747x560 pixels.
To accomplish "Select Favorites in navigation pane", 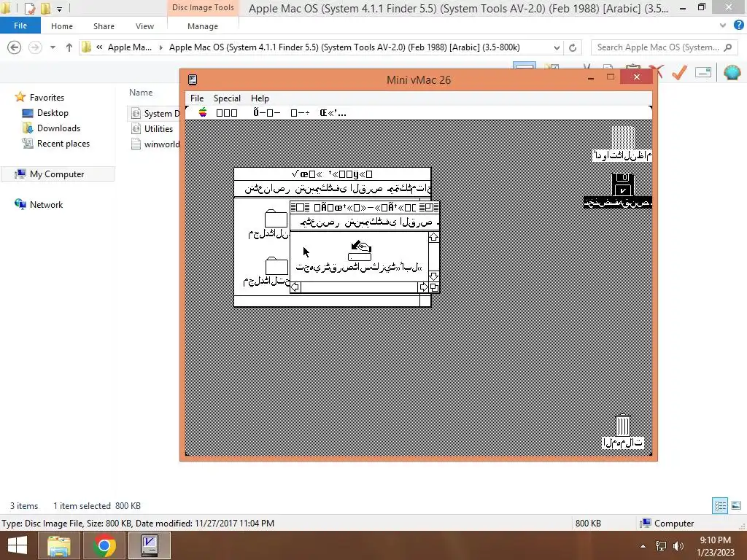I will [x=47, y=97].
